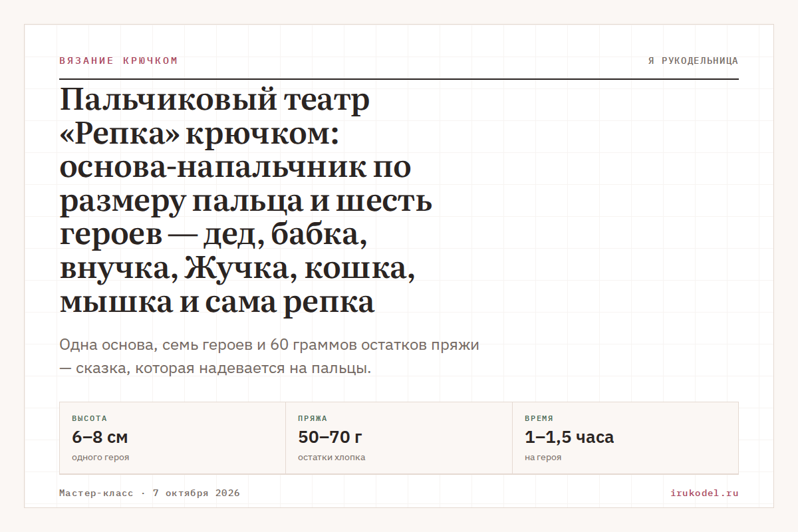Click the 'одного героя' caption
This screenshot has width=798, height=532.
click(x=100, y=458)
